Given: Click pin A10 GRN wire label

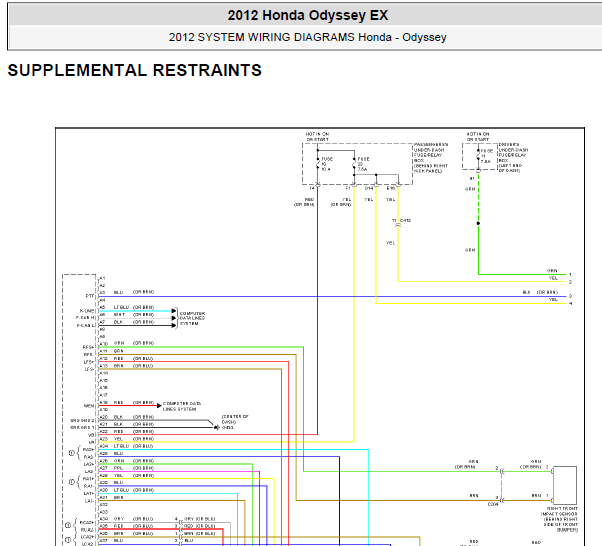Looking at the screenshot, I should pyautogui.click(x=119, y=343).
